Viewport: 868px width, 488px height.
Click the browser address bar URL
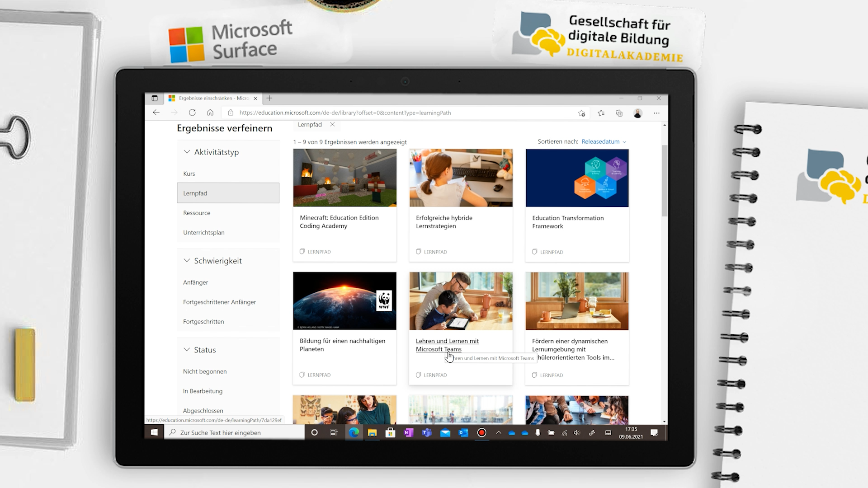coord(345,113)
